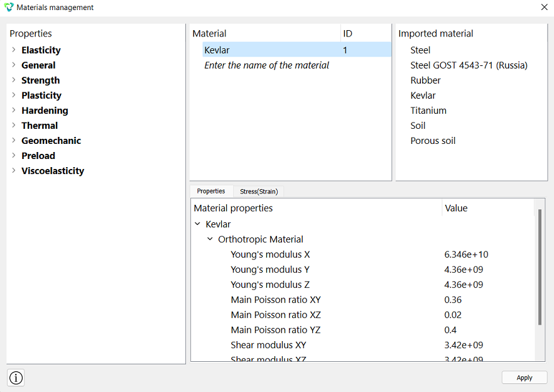
Task: Select the Kevlar row with ID 1
Action: pyautogui.click(x=296, y=50)
